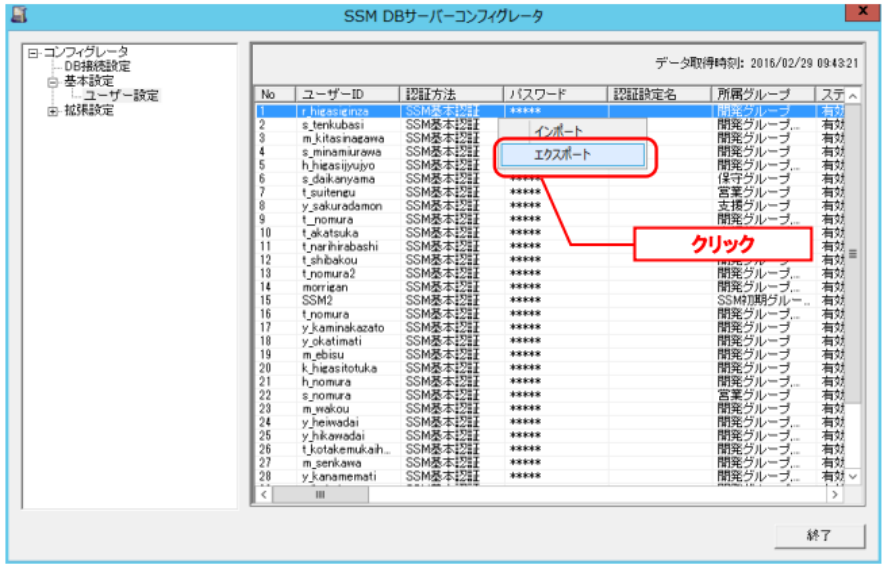Expand the 拡張設定 tree node

click(53, 111)
